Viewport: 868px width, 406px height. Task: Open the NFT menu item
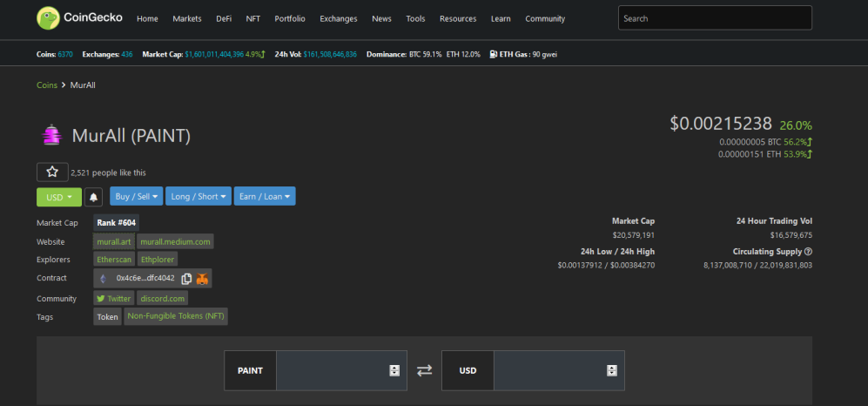pyautogui.click(x=253, y=18)
